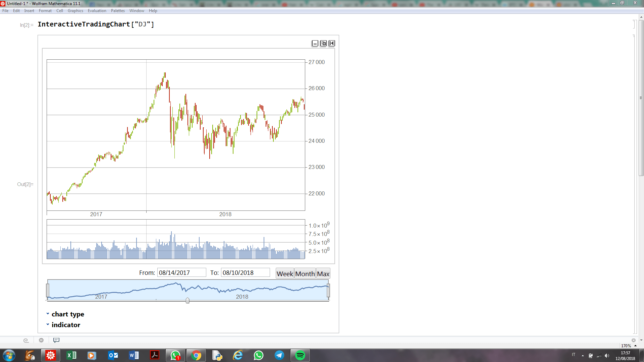644x362 pixels.
Task: Open Python file taskbar icon
Action: coord(217,355)
